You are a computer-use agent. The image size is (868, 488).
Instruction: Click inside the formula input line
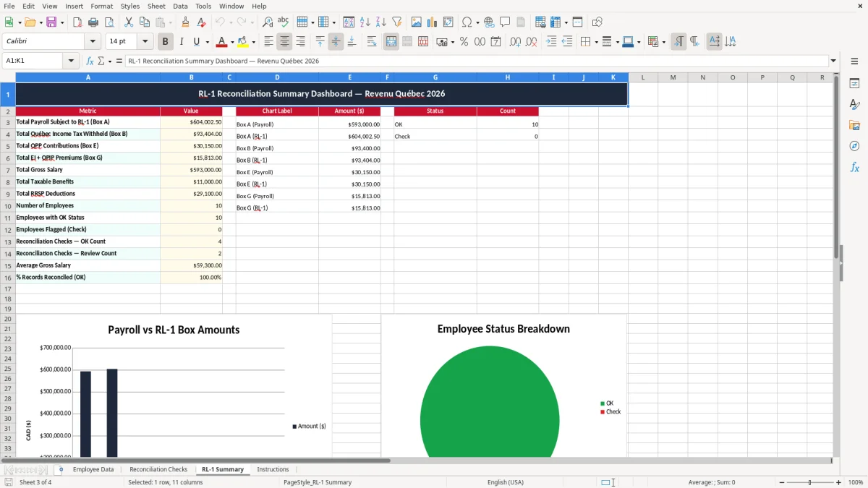point(476,61)
